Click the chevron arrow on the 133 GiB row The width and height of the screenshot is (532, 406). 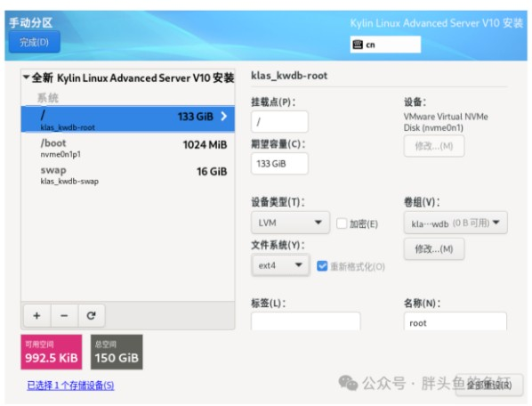tap(224, 117)
